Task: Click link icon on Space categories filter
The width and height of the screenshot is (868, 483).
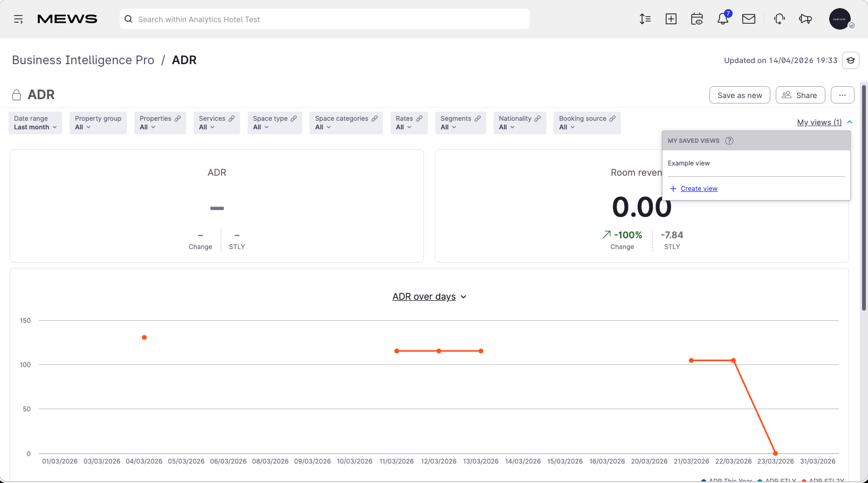Action: [374, 119]
